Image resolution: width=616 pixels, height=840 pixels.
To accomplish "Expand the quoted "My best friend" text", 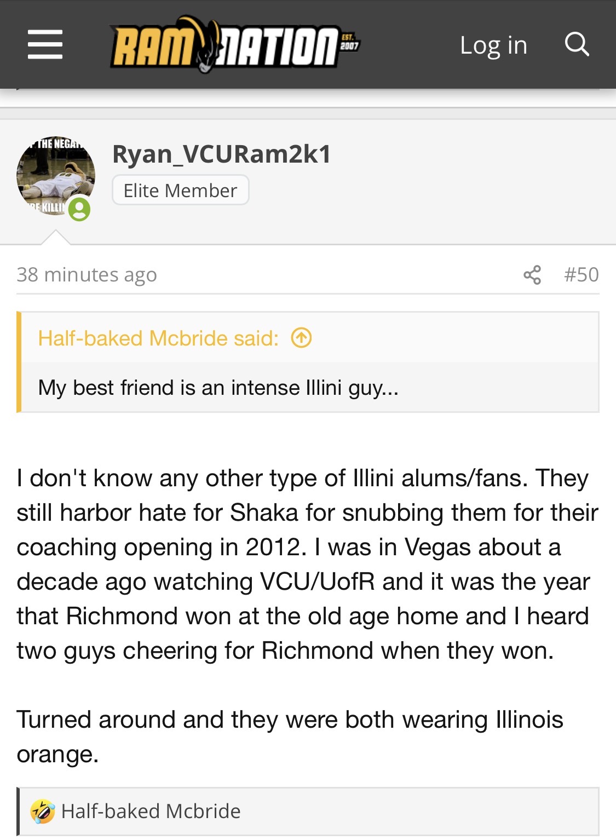I will tap(218, 388).
